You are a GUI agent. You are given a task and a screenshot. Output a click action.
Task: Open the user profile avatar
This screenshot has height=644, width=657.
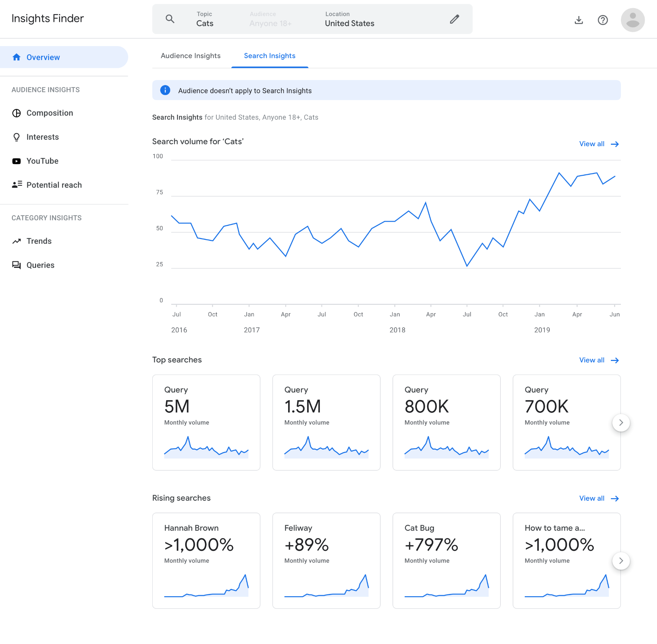(632, 20)
